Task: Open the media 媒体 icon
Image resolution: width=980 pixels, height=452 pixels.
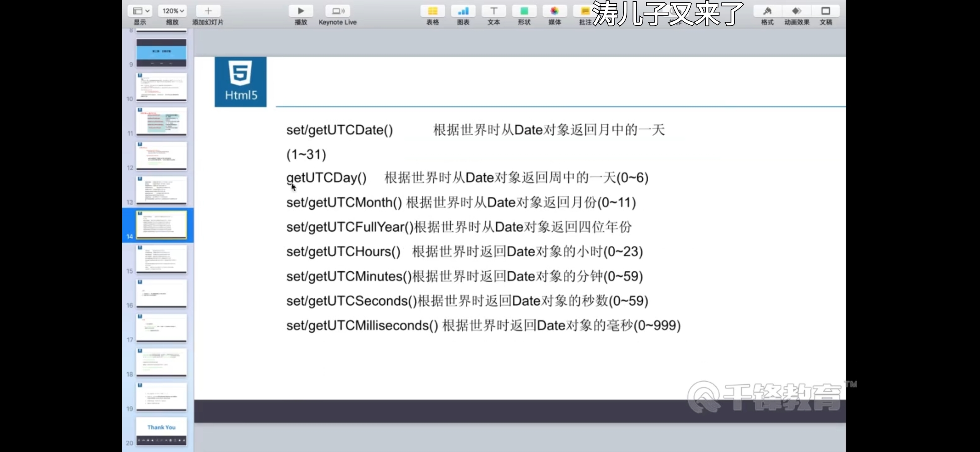Action: [x=554, y=11]
